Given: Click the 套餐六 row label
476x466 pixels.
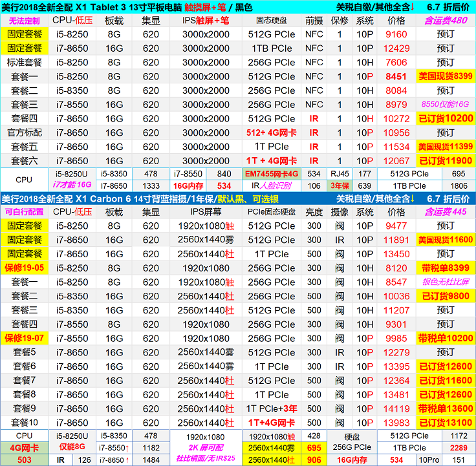Looking at the screenshot, I should pos(25,161).
